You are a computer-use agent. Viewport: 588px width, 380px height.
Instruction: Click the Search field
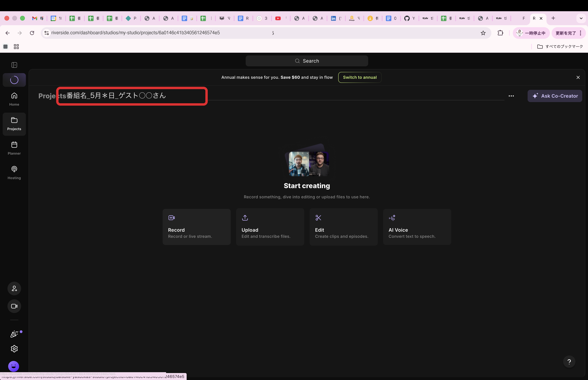(307, 61)
